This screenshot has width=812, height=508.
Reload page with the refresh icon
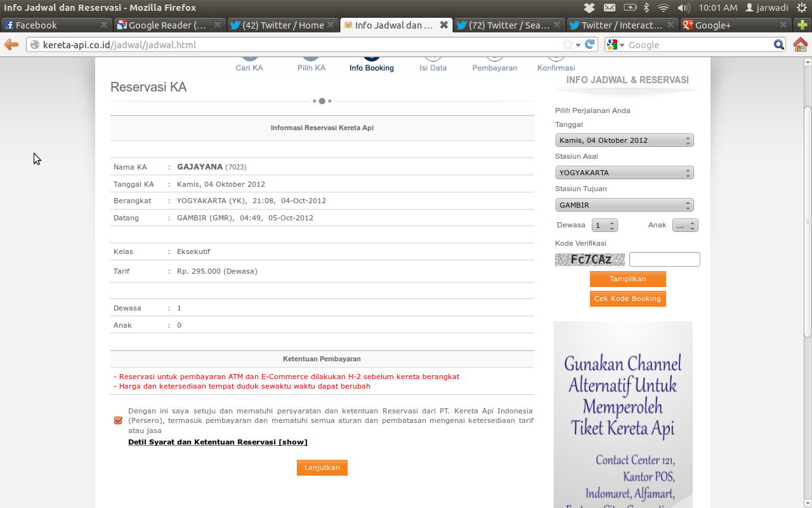[590, 44]
